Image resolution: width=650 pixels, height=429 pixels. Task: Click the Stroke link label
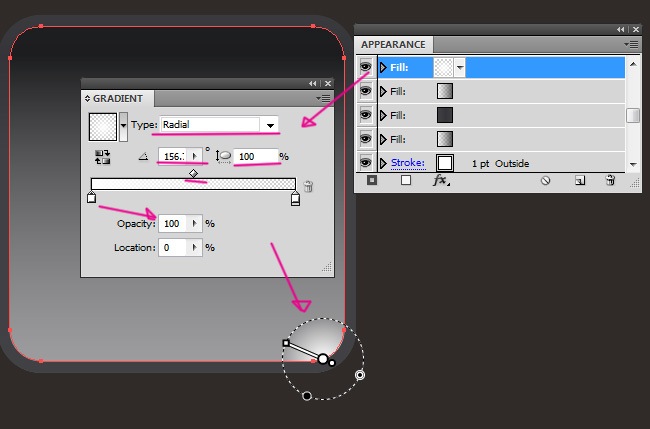[x=408, y=163]
